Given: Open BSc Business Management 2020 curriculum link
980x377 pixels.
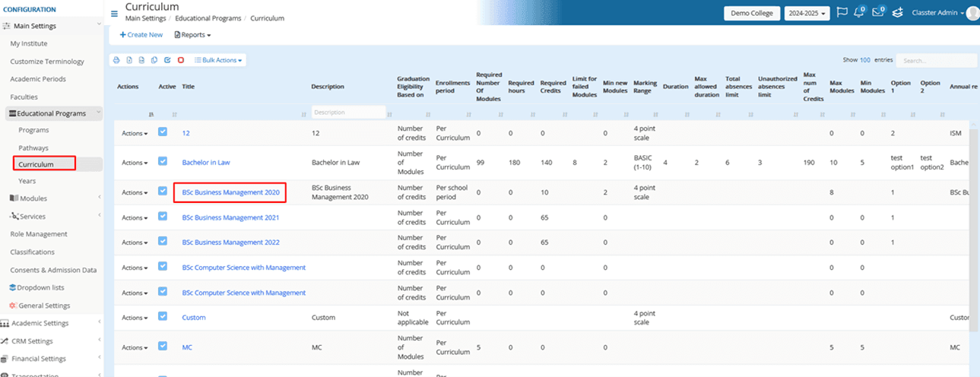Looking at the screenshot, I should 230,193.
